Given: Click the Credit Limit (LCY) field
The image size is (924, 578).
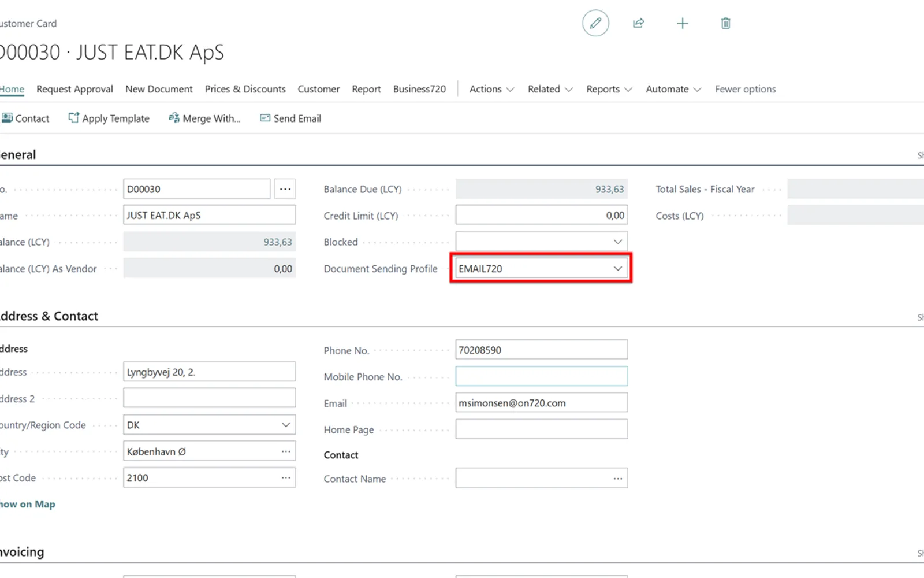Looking at the screenshot, I should coord(541,215).
